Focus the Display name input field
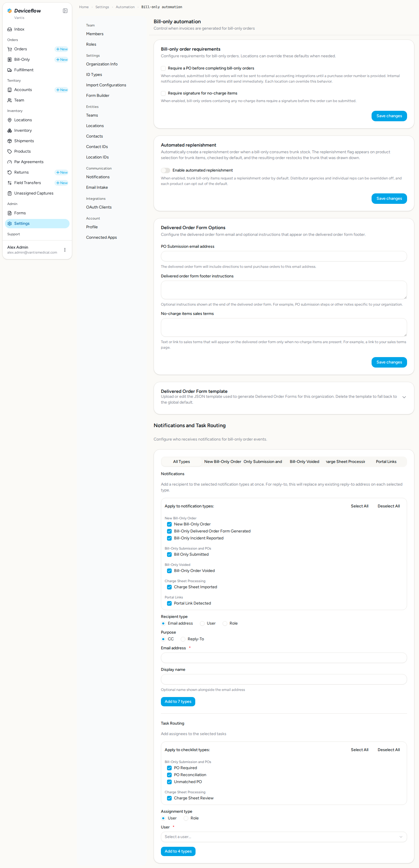Viewport: 419px width, 868px height. [284, 680]
